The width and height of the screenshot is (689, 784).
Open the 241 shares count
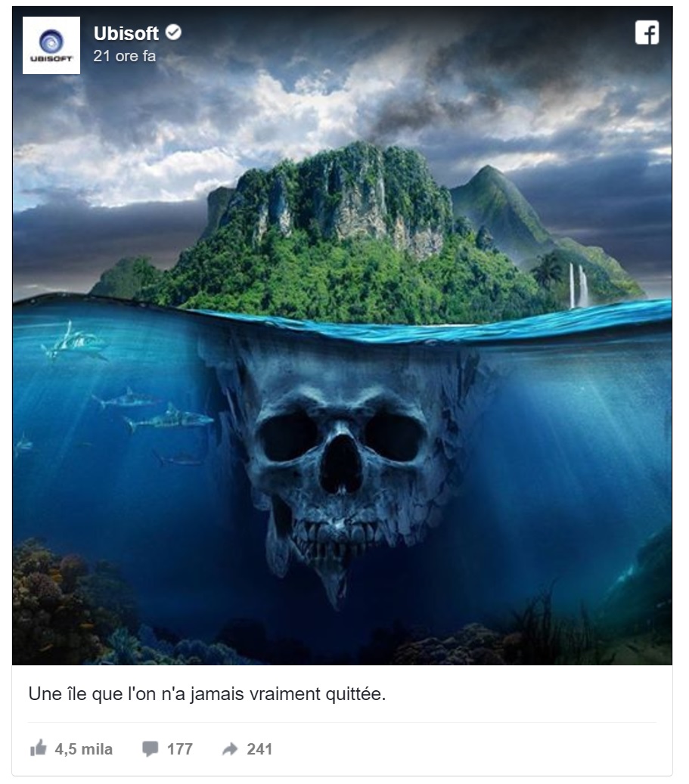pos(259,749)
